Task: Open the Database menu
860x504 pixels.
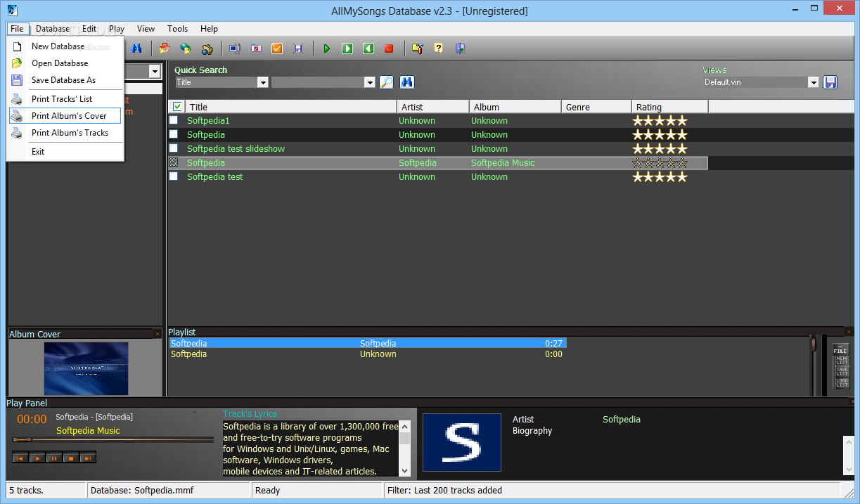Action: [53, 29]
